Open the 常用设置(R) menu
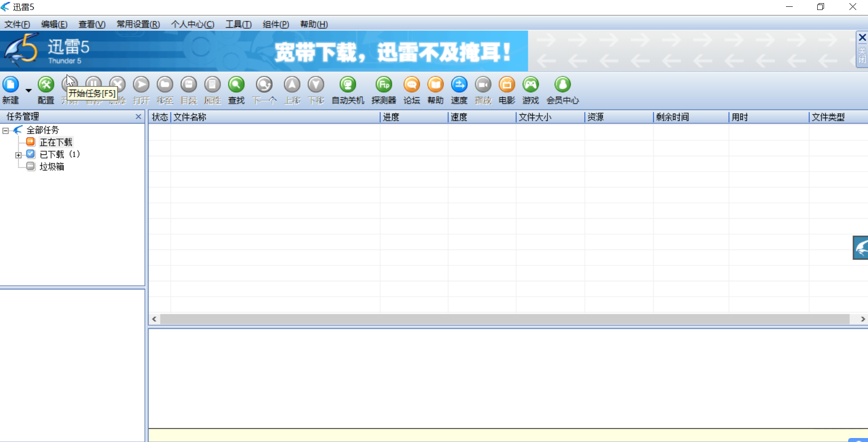The width and height of the screenshot is (868, 442). point(138,24)
